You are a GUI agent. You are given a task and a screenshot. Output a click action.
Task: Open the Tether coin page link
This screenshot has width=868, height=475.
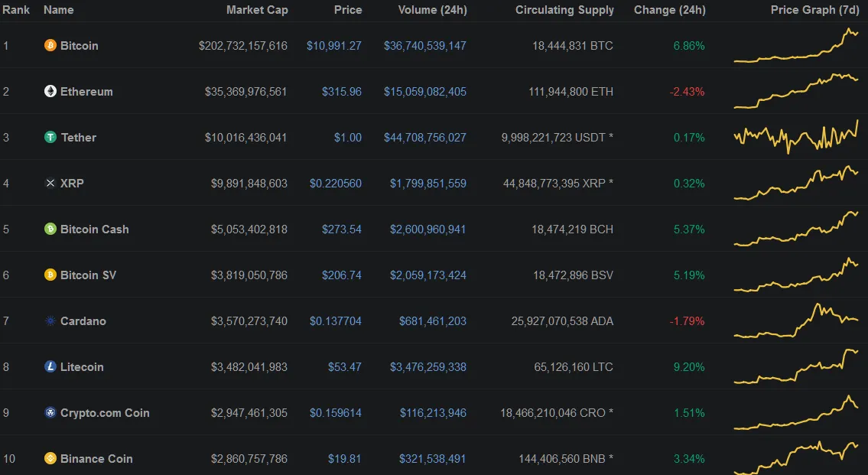click(x=78, y=138)
